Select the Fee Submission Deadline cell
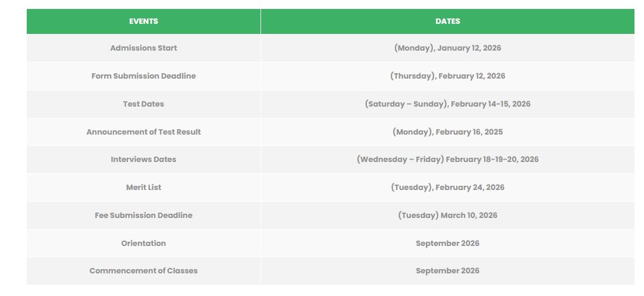The height and width of the screenshot is (296, 644). click(x=143, y=216)
